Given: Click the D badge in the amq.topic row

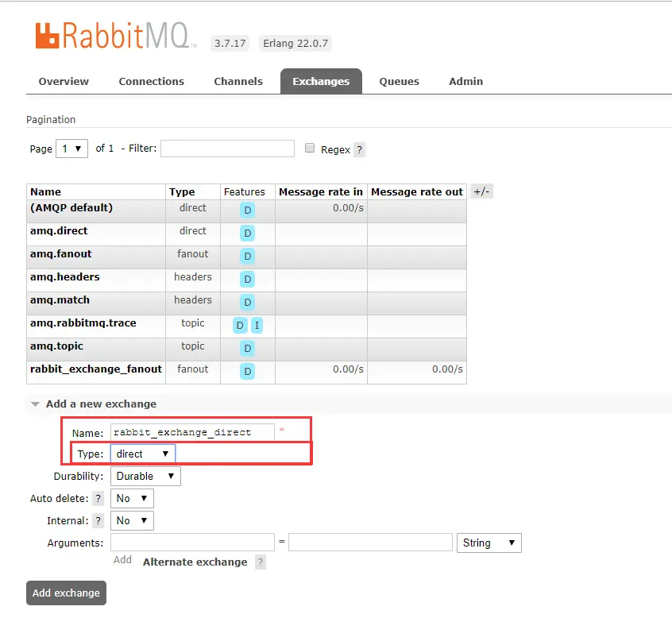Looking at the screenshot, I should (247, 349).
